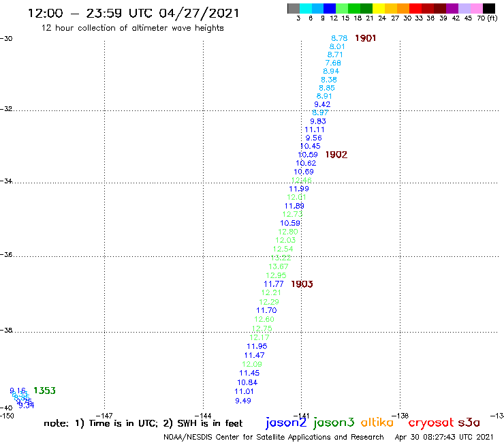This screenshot has height=443, width=504.
Task: Click the wave height value '7.68'
Action: [x=333, y=63]
